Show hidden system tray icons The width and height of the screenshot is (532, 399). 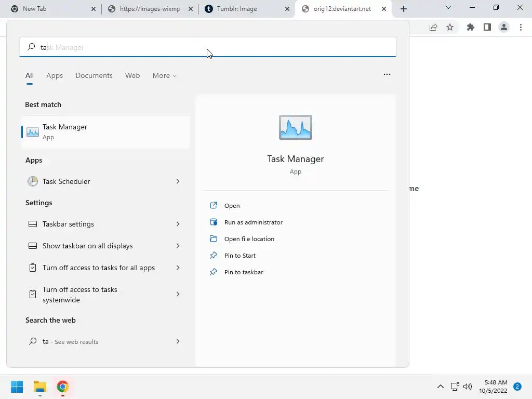(x=441, y=387)
